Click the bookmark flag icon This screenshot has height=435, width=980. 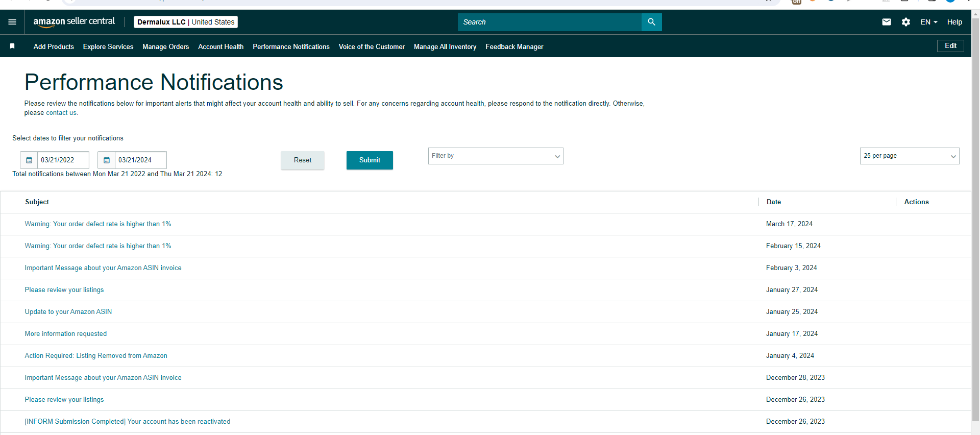tap(12, 46)
